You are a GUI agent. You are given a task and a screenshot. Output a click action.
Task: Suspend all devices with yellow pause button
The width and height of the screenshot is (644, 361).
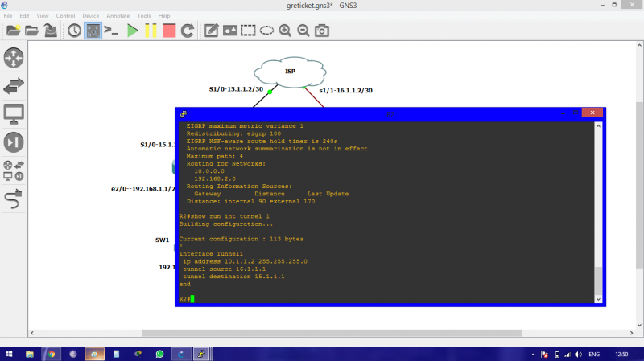coord(151,31)
